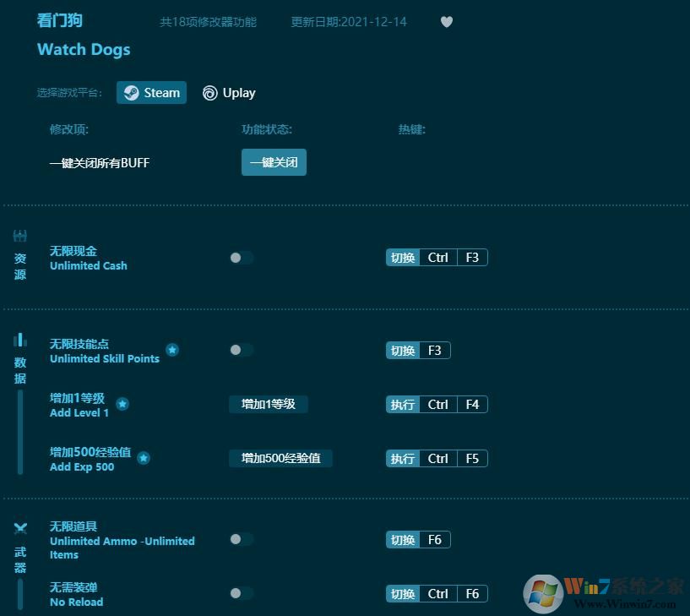Click the Steam logo icon

[131, 93]
